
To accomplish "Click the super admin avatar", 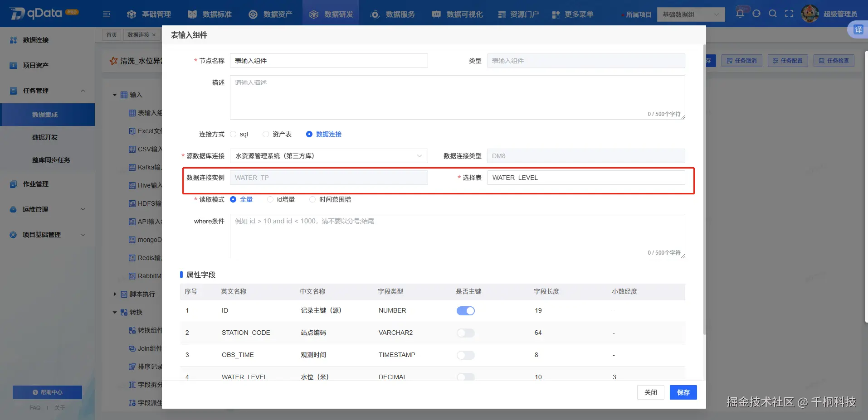I will [x=810, y=14].
